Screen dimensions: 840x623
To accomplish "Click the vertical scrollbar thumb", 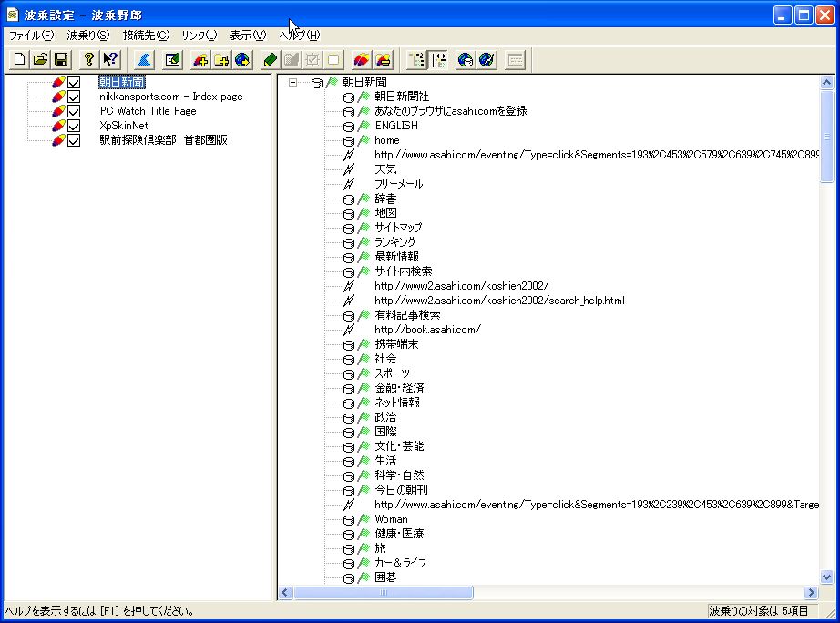I will click(826, 136).
